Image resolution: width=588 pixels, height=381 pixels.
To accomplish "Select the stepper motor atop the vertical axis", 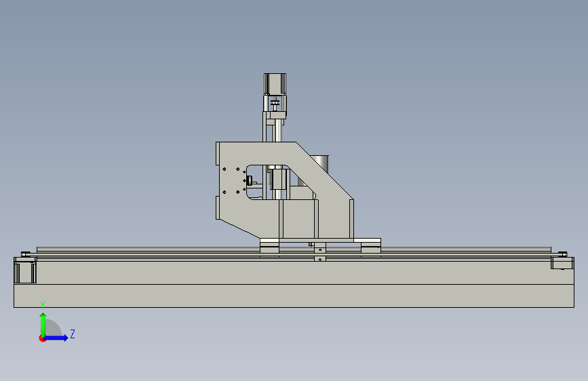I will (x=275, y=84).
